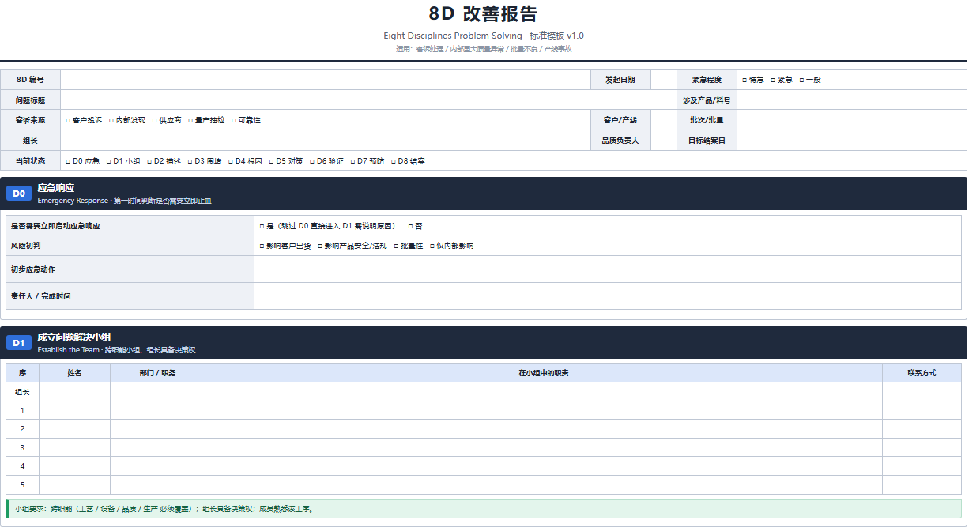
Task: Click the 姓名 column header
Action: point(75,373)
